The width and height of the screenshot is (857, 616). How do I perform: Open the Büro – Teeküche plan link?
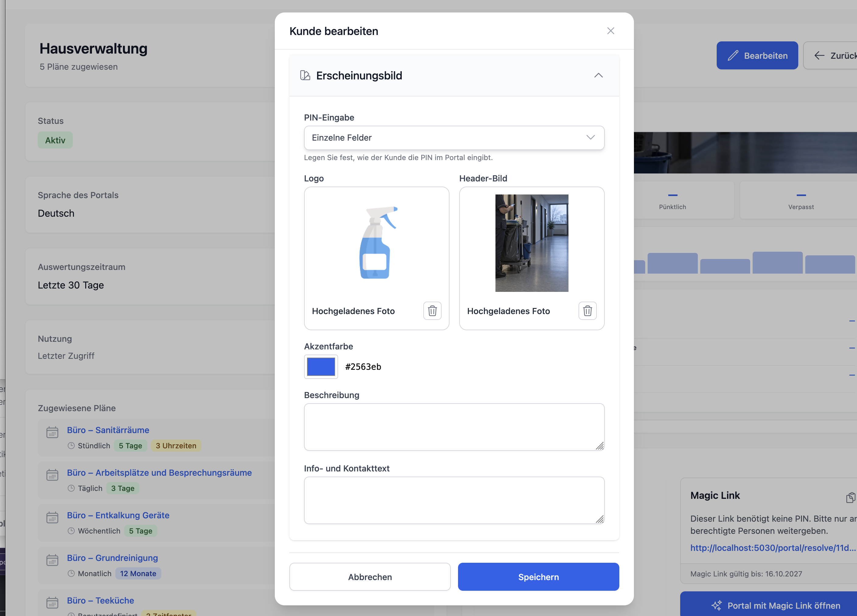100,600
